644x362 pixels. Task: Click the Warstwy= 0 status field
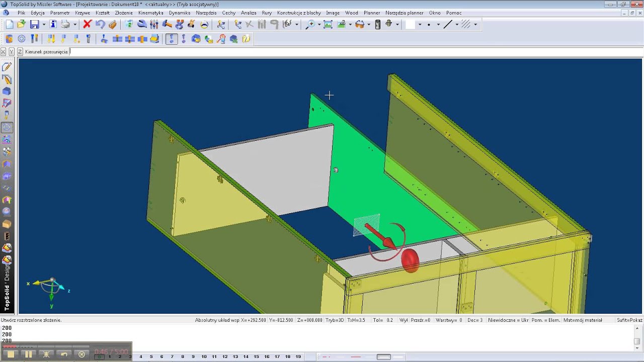(449, 320)
